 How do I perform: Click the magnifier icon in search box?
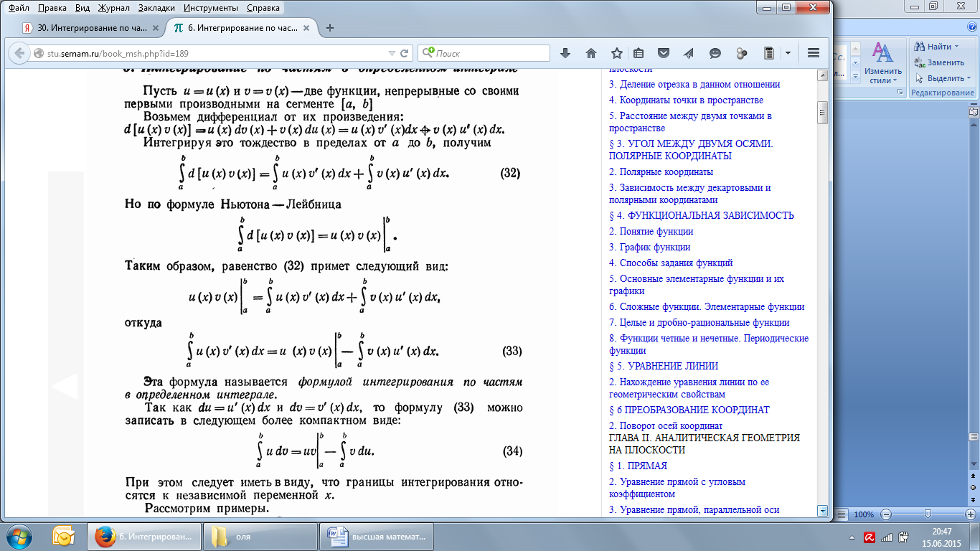click(428, 53)
